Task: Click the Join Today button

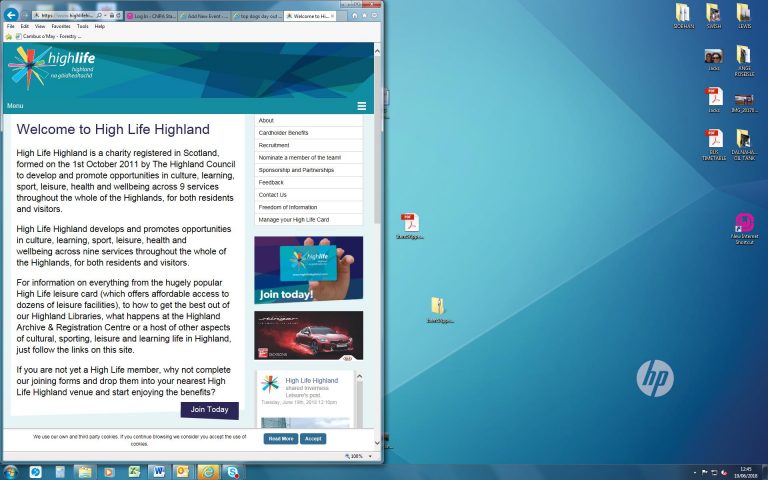Action: 210,410
